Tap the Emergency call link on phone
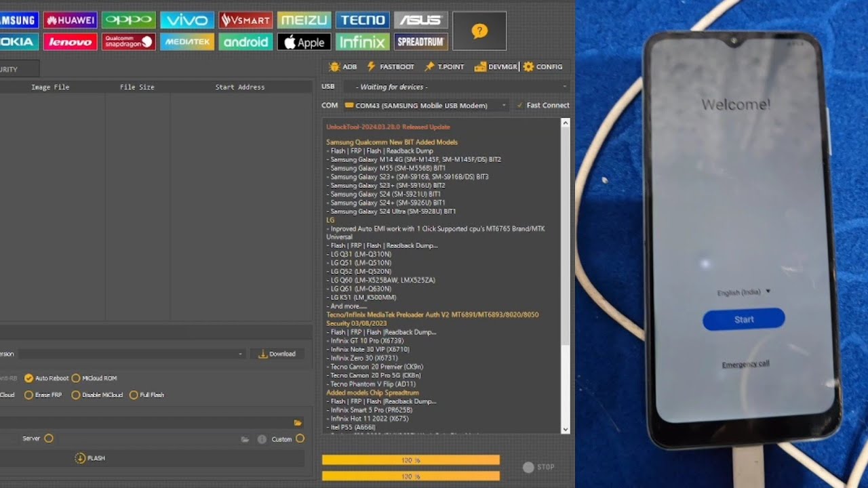This screenshot has height=488, width=868. [x=745, y=365]
